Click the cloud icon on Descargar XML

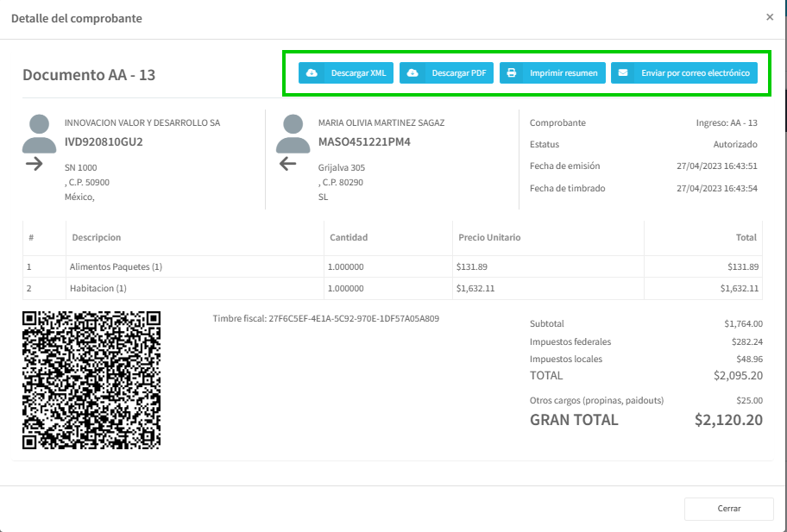(x=312, y=72)
